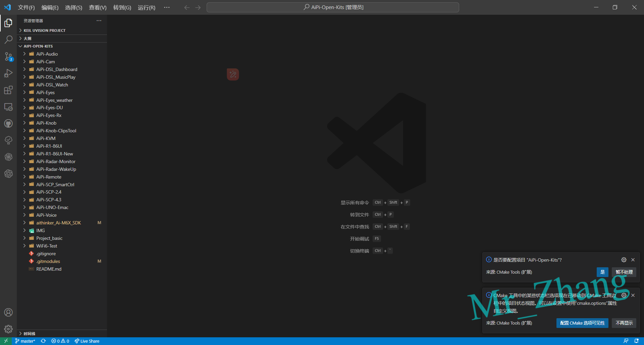The height and width of the screenshot is (345, 644).
Task: Open the Explorer view in activity bar
Action: 8,23
